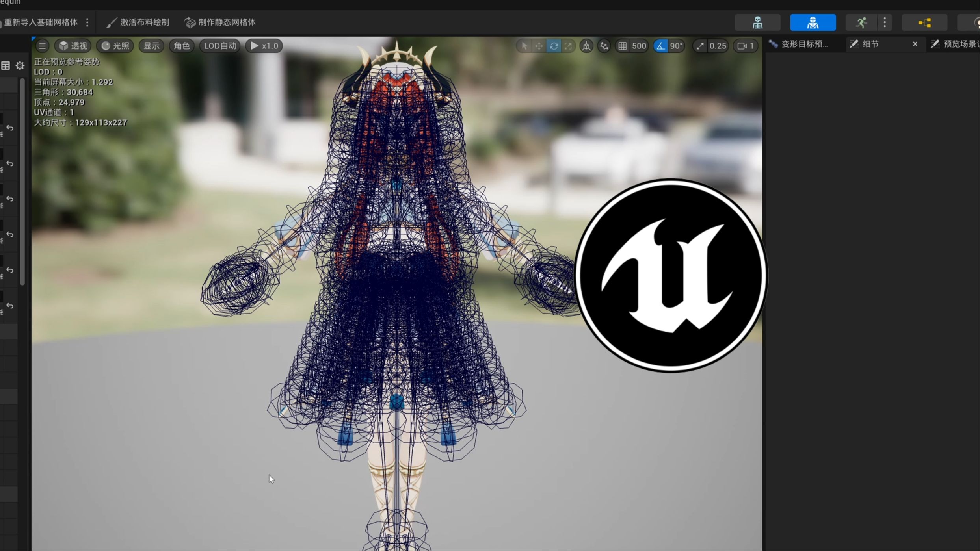Select the 细节 details tab
This screenshot has width=980, height=551.
click(871, 44)
